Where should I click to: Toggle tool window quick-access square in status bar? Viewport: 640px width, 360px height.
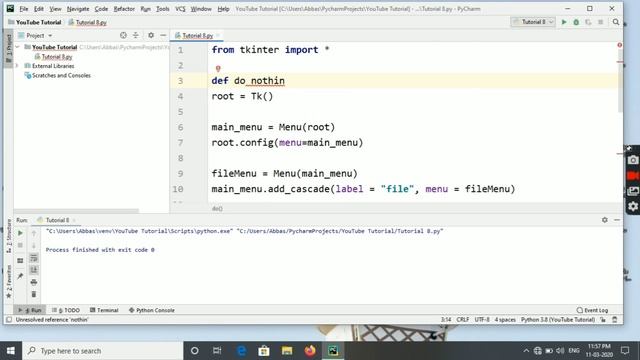pos(9,320)
